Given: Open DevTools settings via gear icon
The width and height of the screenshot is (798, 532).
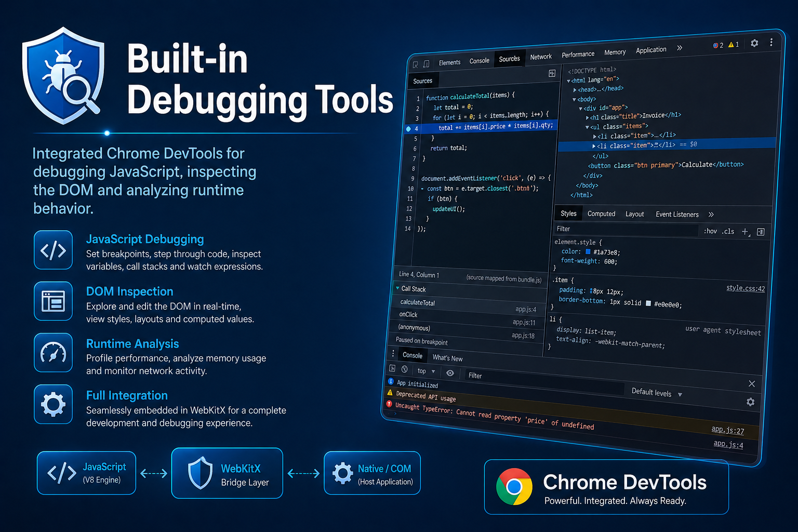Looking at the screenshot, I should pyautogui.click(x=754, y=44).
